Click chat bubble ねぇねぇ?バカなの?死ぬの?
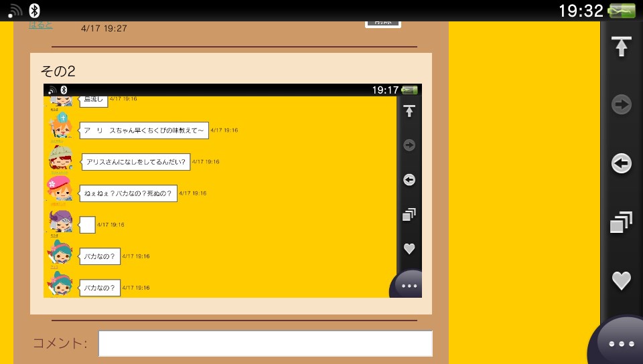 [x=128, y=193]
